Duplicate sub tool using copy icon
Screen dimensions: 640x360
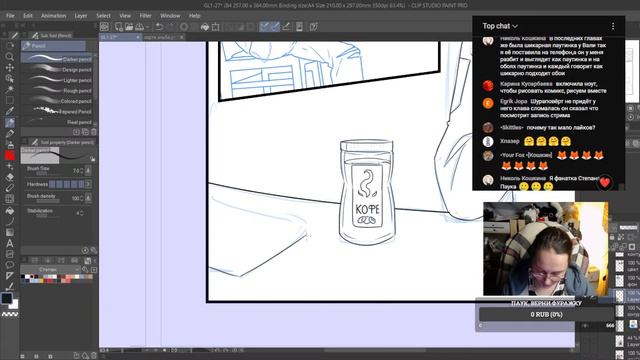coord(85,132)
